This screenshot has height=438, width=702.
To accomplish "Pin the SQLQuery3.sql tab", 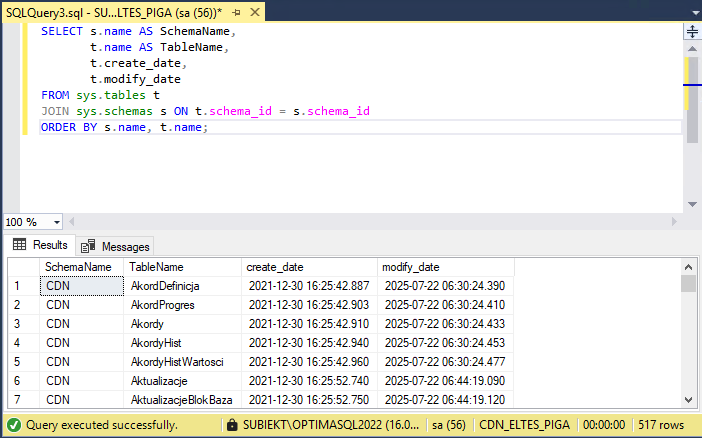I will (236, 13).
